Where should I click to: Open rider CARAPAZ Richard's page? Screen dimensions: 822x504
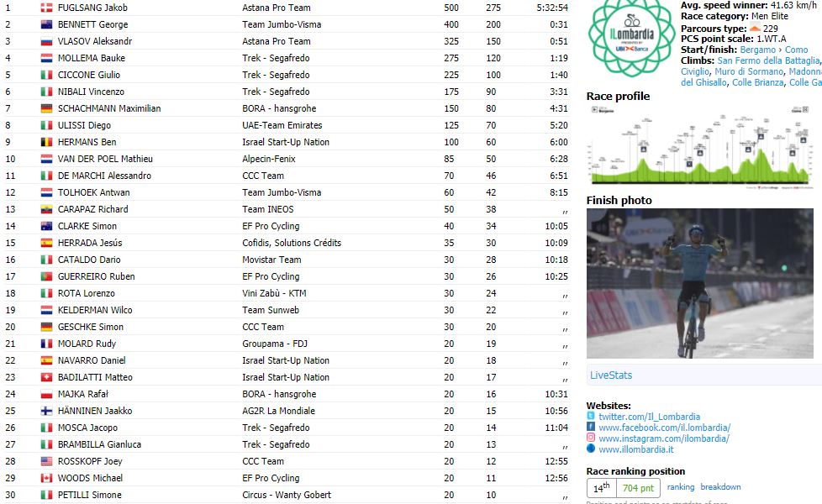pos(92,209)
